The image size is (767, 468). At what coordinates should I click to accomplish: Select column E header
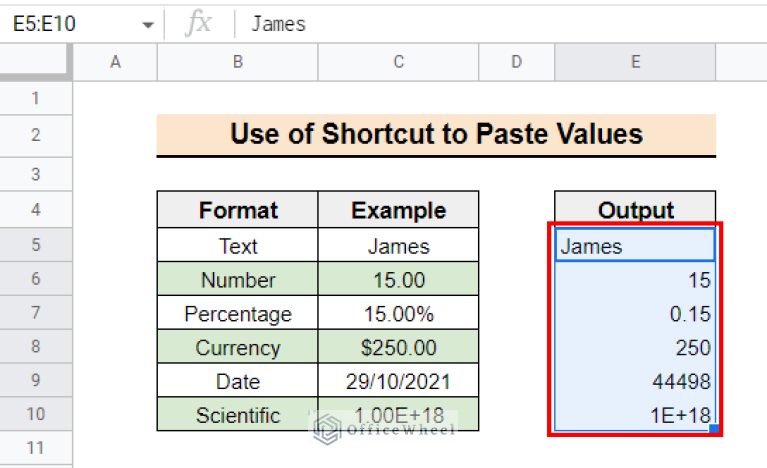635,62
